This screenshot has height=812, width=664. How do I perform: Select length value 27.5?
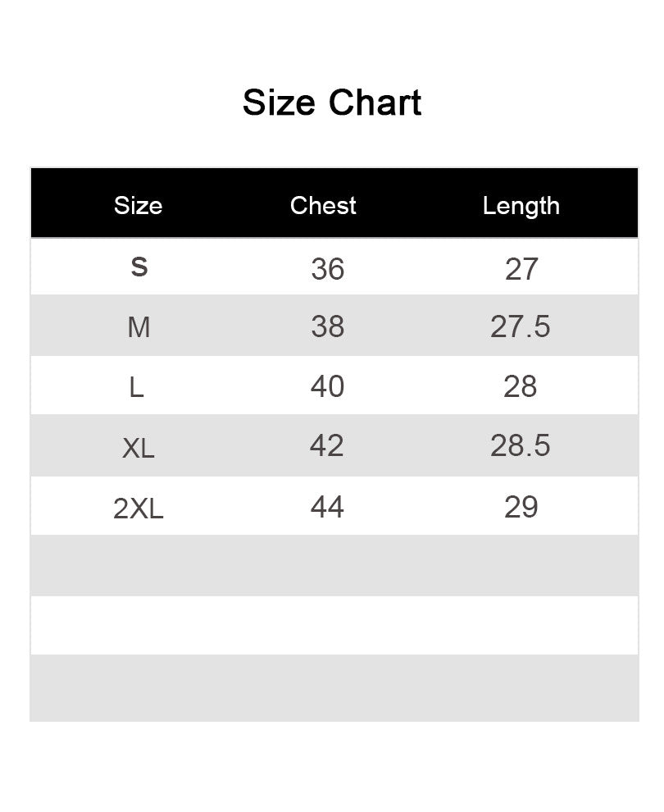click(521, 326)
